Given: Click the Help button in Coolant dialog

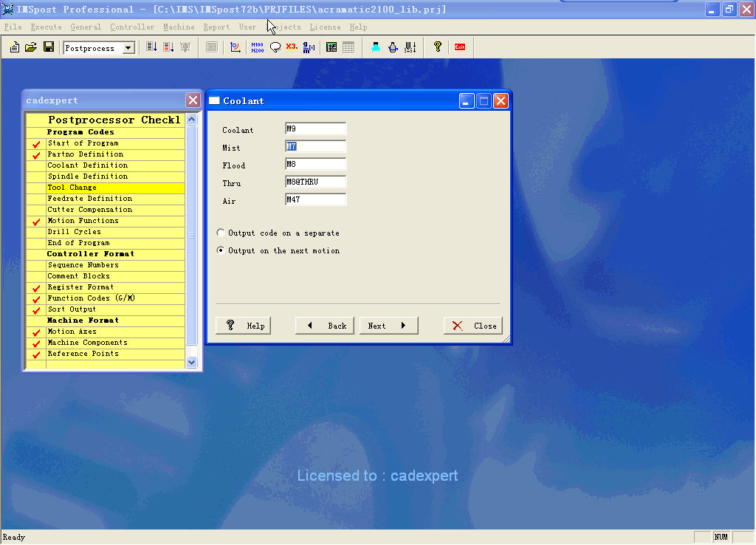Looking at the screenshot, I should [243, 326].
